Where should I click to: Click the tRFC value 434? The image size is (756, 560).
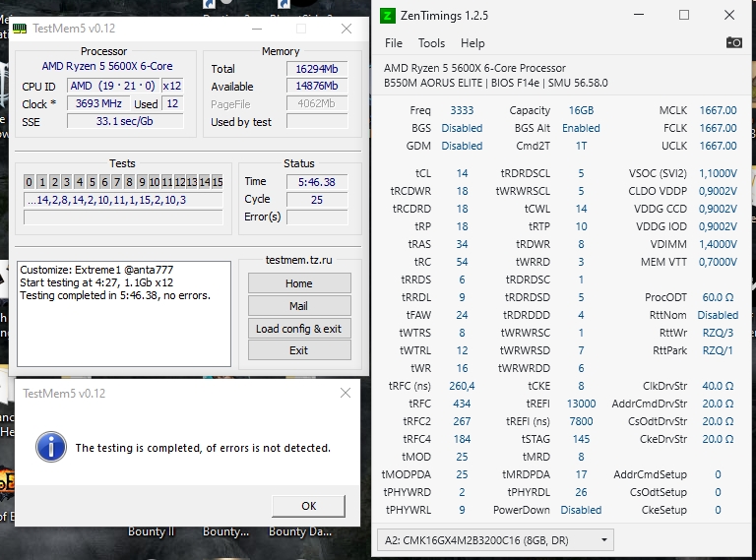tap(462, 404)
